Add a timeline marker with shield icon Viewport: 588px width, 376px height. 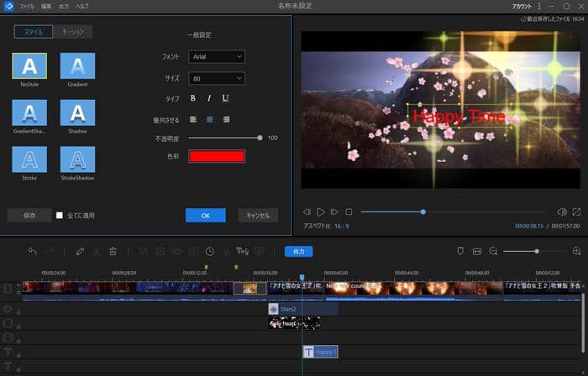coord(460,251)
